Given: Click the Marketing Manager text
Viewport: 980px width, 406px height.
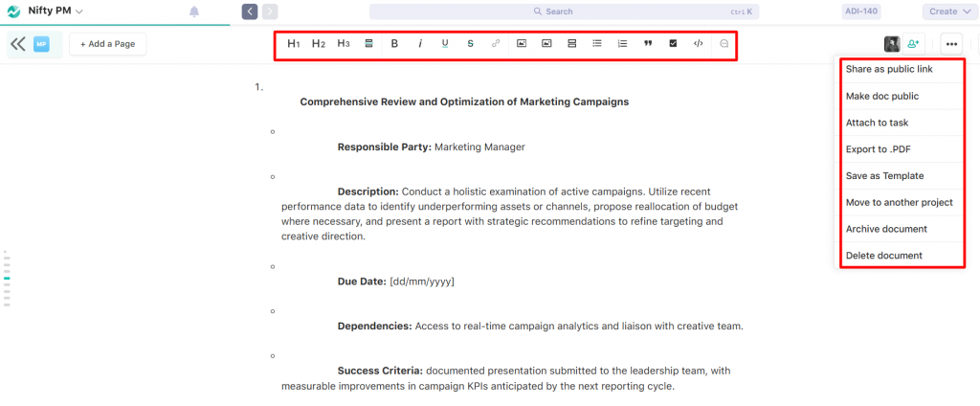Looking at the screenshot, I should tap(480, 147).
